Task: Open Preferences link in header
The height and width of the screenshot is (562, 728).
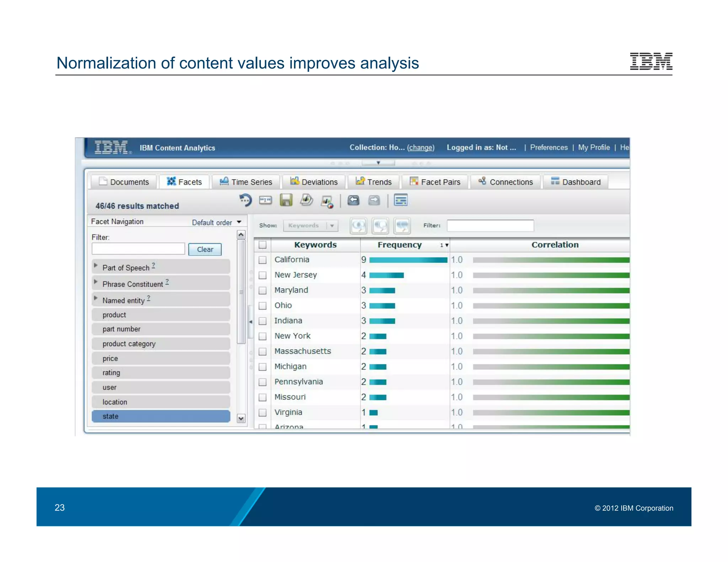Action: (549, 147)
